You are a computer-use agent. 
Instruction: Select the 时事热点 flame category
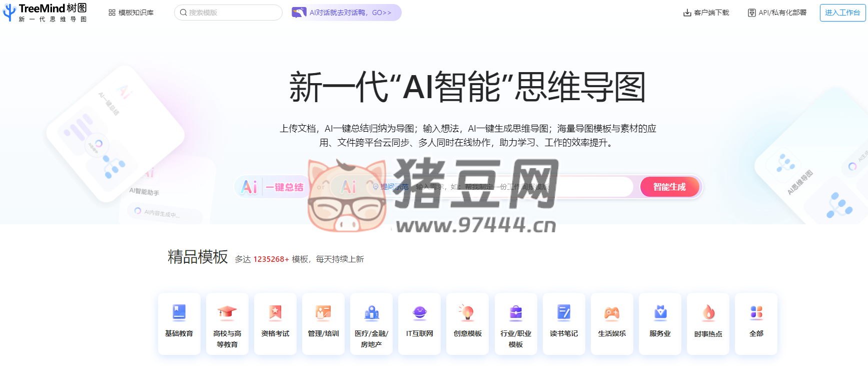[708, 323]
